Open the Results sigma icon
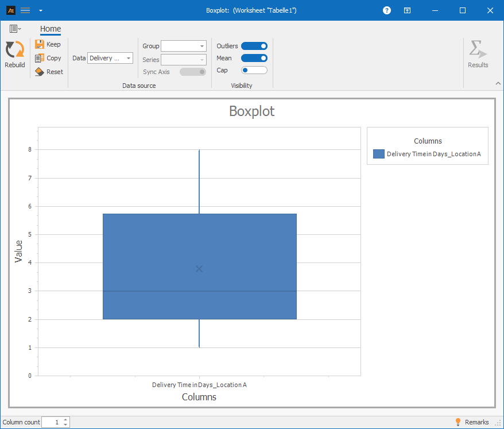This screenshot has height=429, width=504. coord(478,50)
